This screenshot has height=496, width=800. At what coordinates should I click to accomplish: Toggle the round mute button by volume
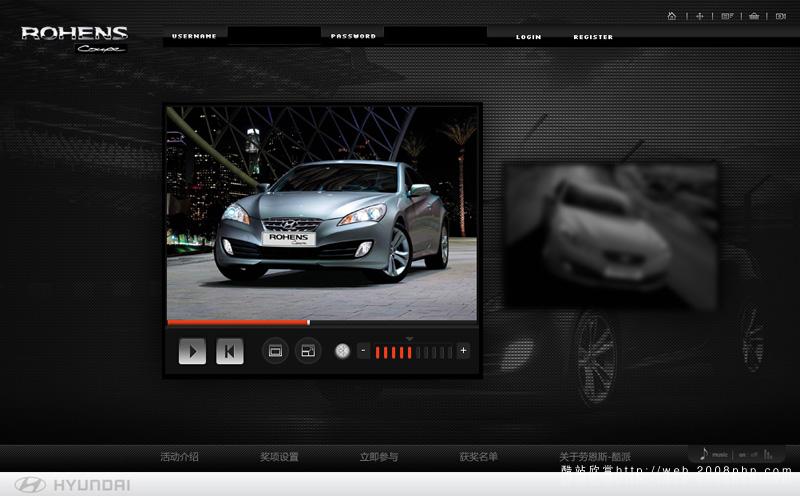click(x=342, y=351)
